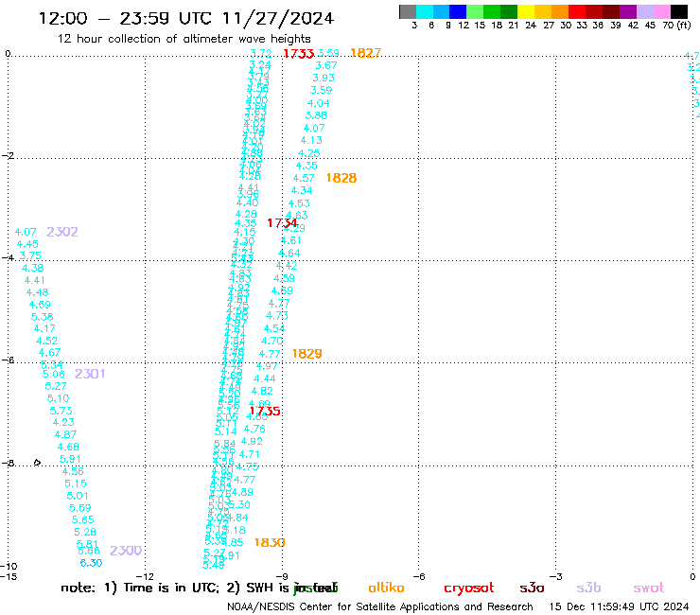Screen dimensions: 700x615
Task: Click the orange altika satellite legend label
Action: (x=386, y=588)
